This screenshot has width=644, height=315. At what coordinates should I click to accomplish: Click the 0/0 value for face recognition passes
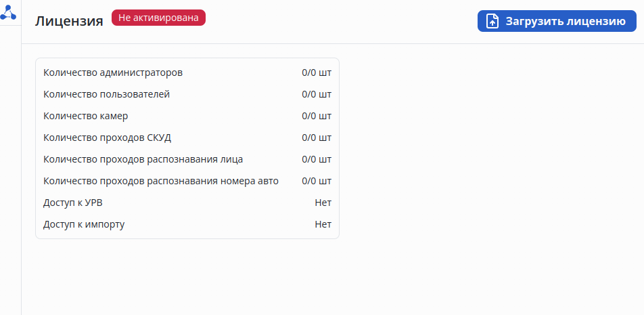point(317,159)
